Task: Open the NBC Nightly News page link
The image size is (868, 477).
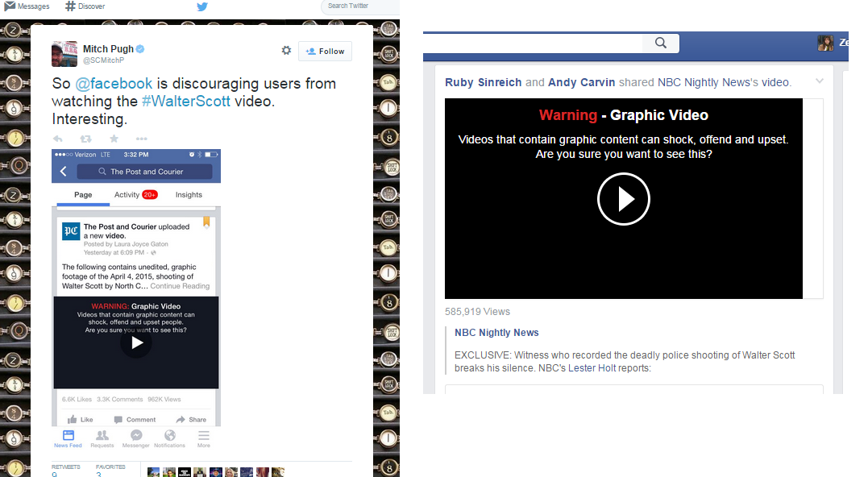Action: pos(496,333)
